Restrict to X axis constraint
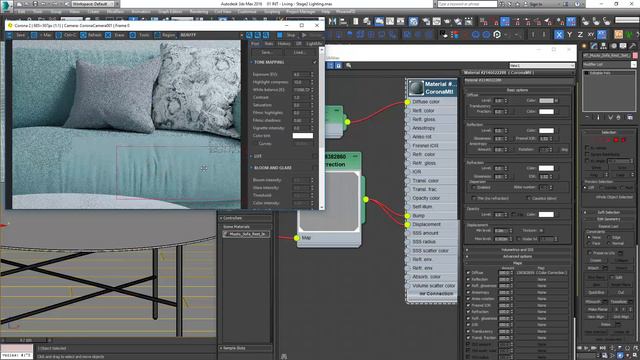 pos(559,35)
